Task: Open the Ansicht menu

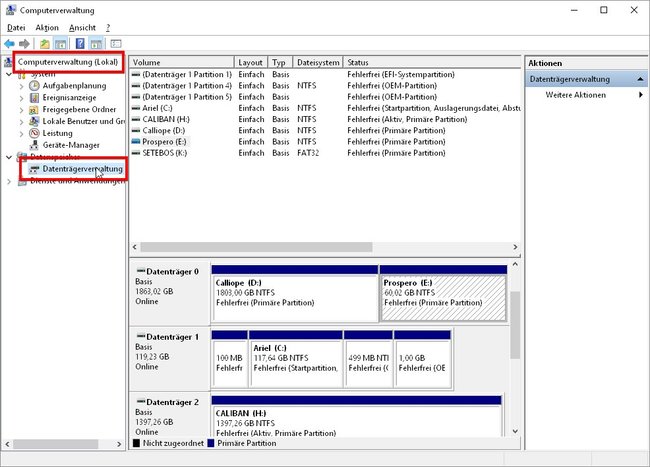Action: 82,28
